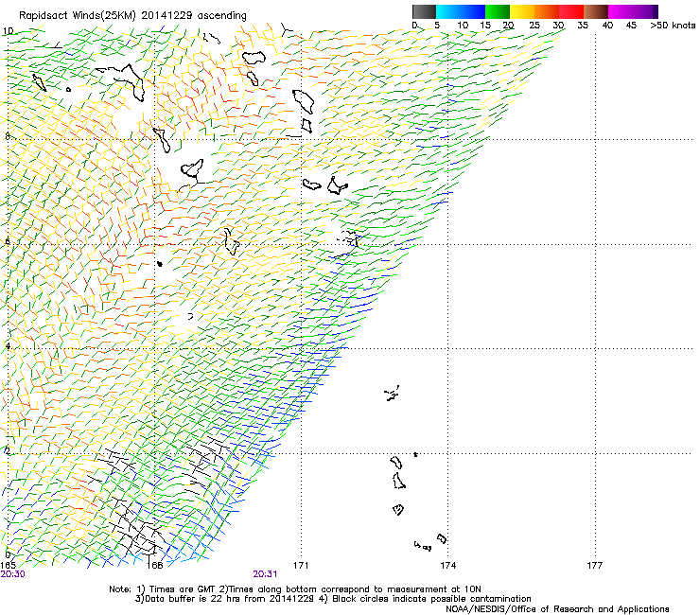This screenshot has height=615, width=700.
Task: Click the longitude label '171'
Action: 301,566
